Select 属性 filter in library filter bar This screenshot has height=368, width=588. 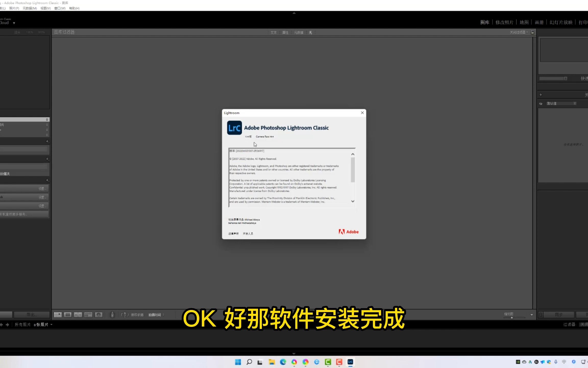point(285,32)
